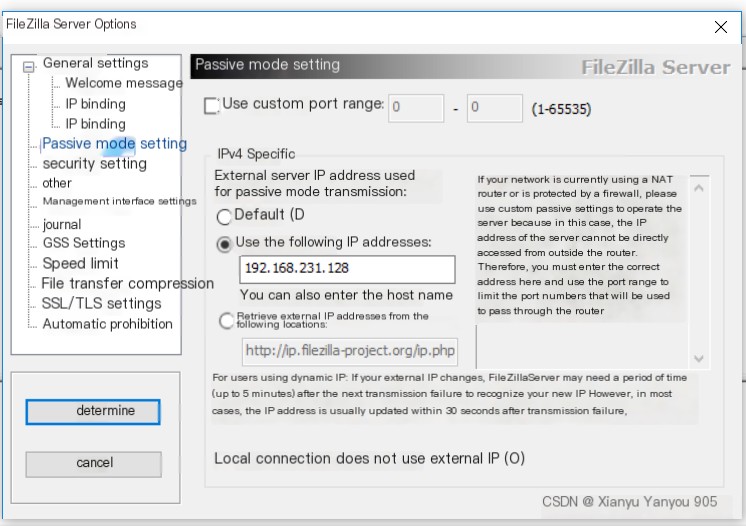This screenshot has width=746, height=526.
Task: Select Use the following IP addresses radio
Action: 224,244
